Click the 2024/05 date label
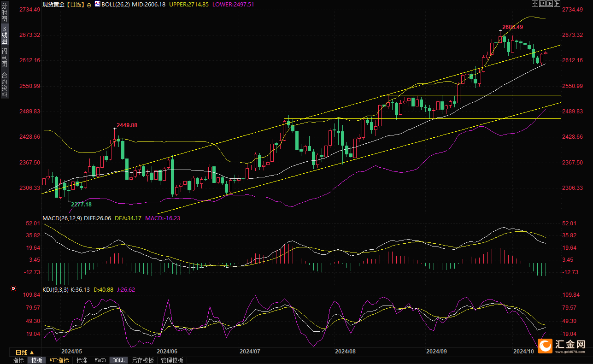This screenshot has height=364, width=593. [71, 351]
